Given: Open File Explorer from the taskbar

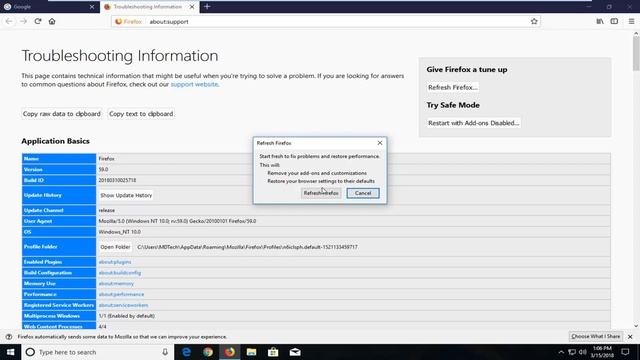Looking at the screenshot, I should (x=251, y=352).
